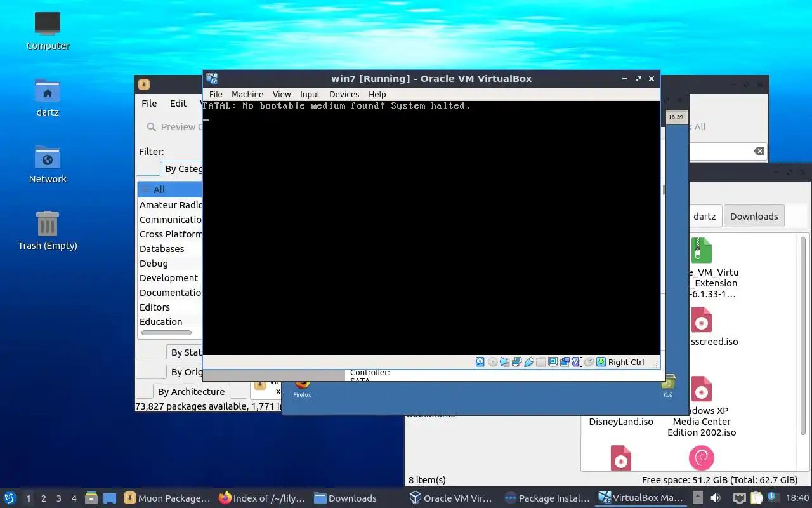Switch to By Category filter tab in Muon

pos(181,168)
